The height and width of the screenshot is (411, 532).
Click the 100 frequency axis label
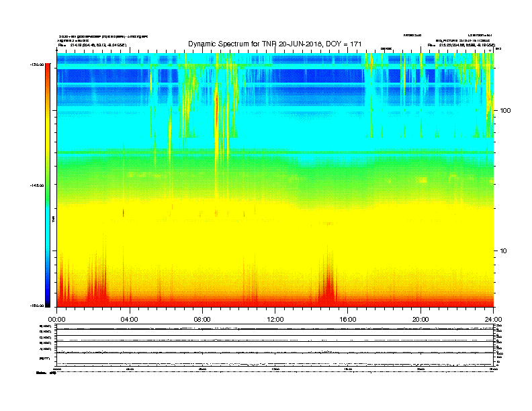[x=505, y=111]
